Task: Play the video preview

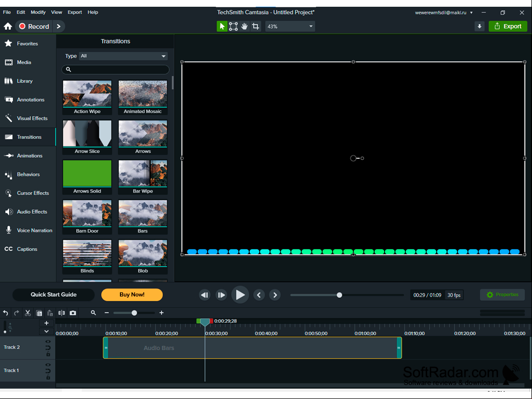Action: click(240, 295)
